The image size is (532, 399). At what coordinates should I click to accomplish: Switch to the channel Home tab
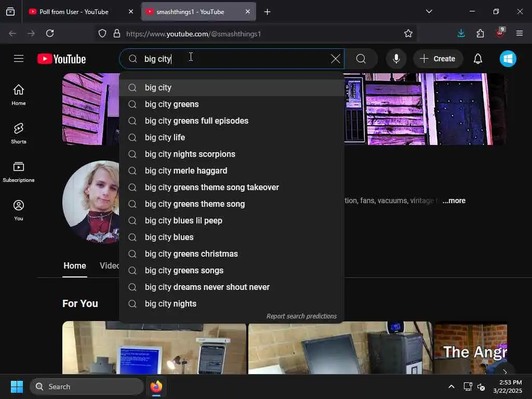(x=75, y=265)
